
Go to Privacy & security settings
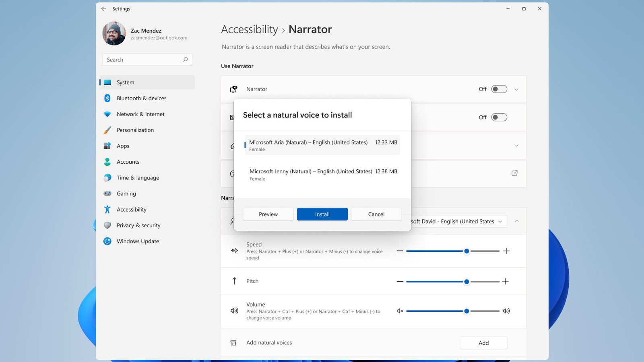tap(138, 226)
